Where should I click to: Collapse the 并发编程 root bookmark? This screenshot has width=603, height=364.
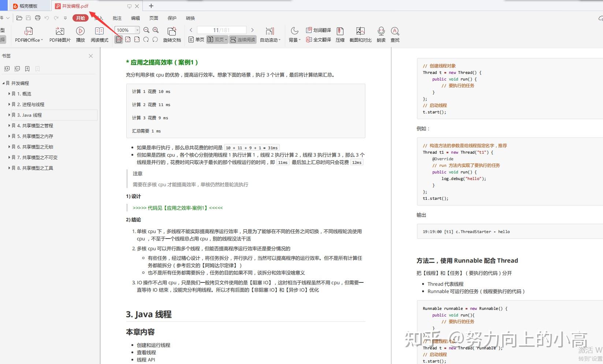tap(4, 83)
